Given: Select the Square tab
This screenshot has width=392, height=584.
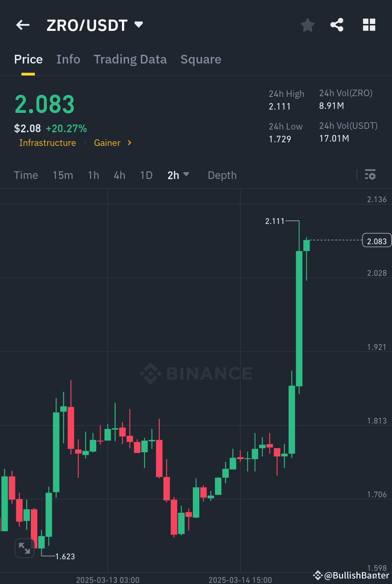Looking at the screenshot, I should click(x=201, y=59).
